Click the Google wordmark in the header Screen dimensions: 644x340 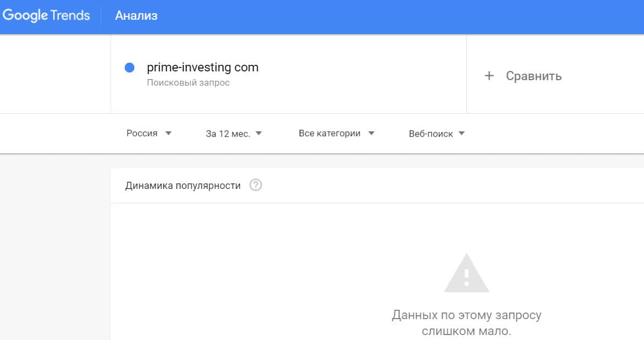25,15
